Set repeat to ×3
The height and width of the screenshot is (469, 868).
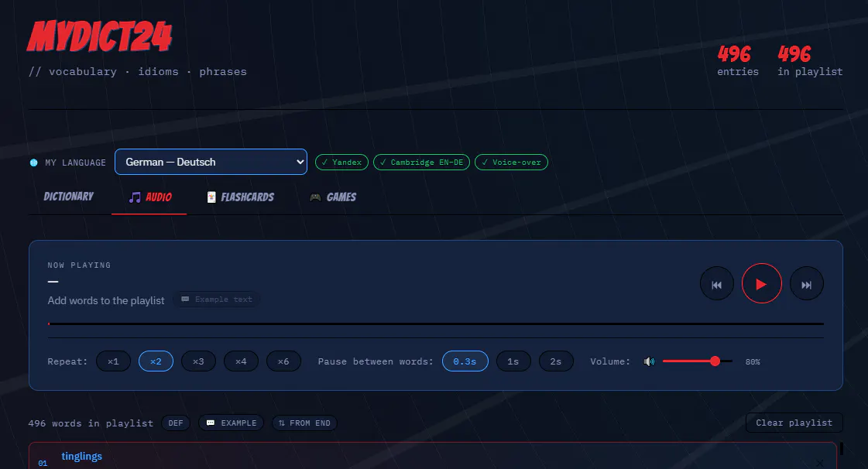(198, 361)
